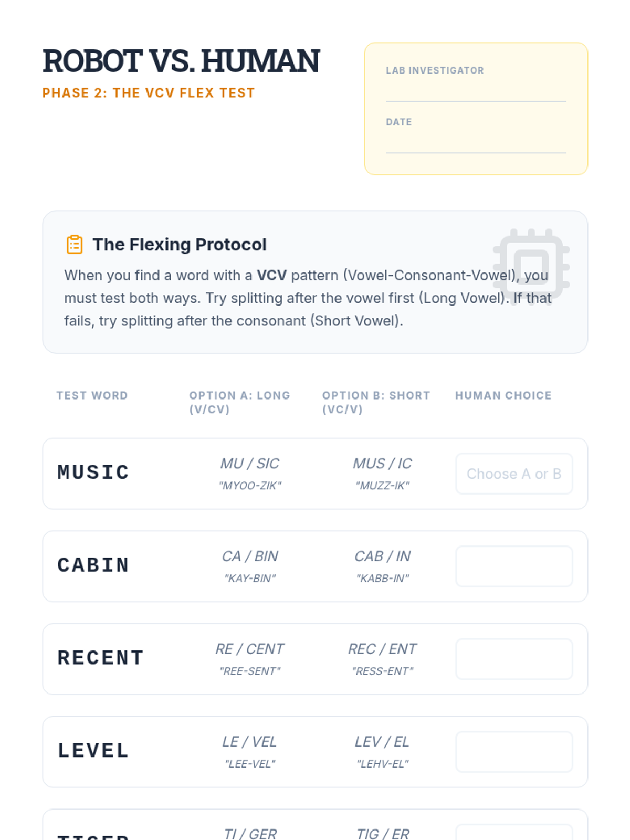This screenshot has width=630, height=840.
Task: Select the MU / SIC long option
Action: [250, 464]
